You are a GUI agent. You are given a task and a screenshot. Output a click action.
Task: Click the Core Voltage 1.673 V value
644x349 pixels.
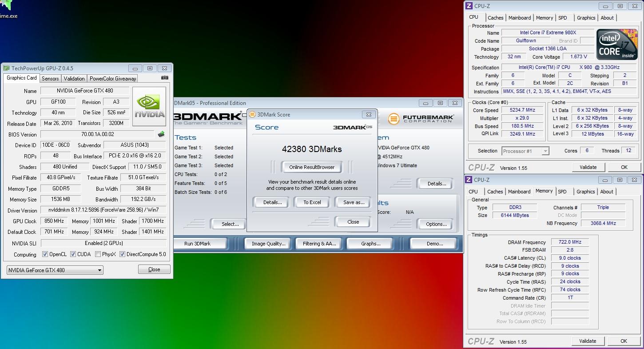coord(578,56)
